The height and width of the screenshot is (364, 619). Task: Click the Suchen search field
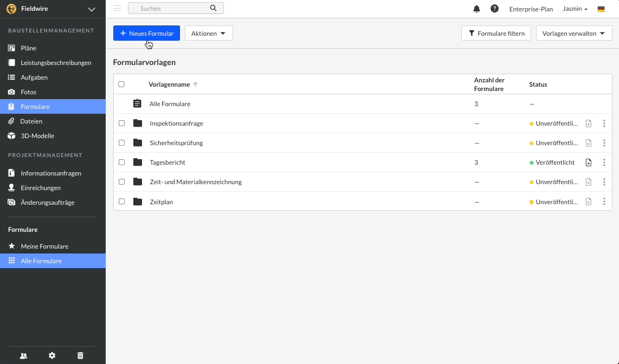point(171,8)
